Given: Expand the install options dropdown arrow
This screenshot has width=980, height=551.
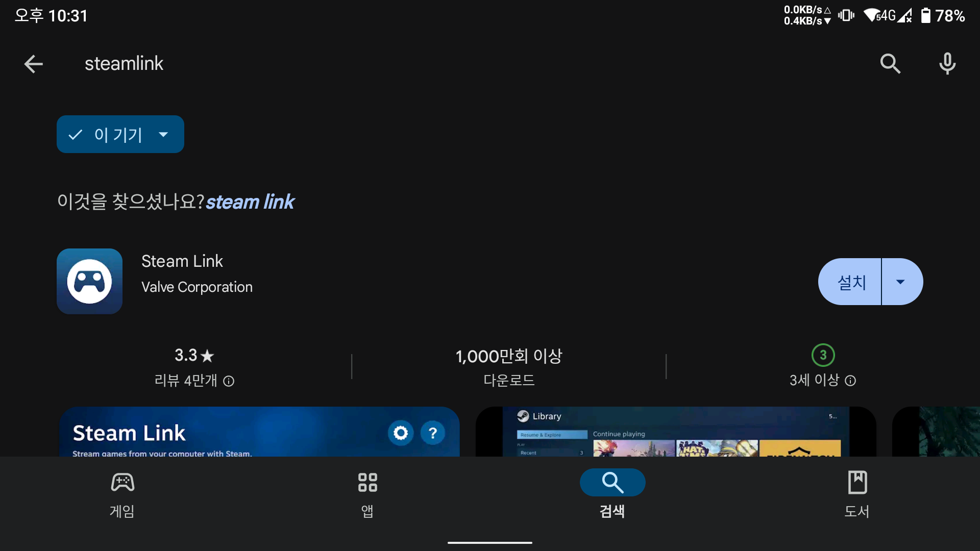Looking at the screenshot, I should point(901,282).
